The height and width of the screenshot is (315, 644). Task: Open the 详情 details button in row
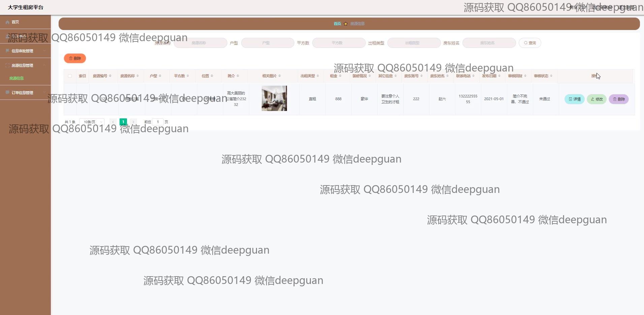pyautogui.click(x=574, y=99)
